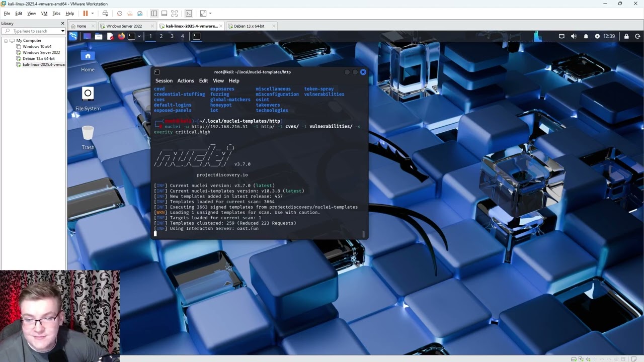Select Windows Server 2022 in library tree
Image resolution: width=644 pixels, height=362 pixels.
coord(41,53)
